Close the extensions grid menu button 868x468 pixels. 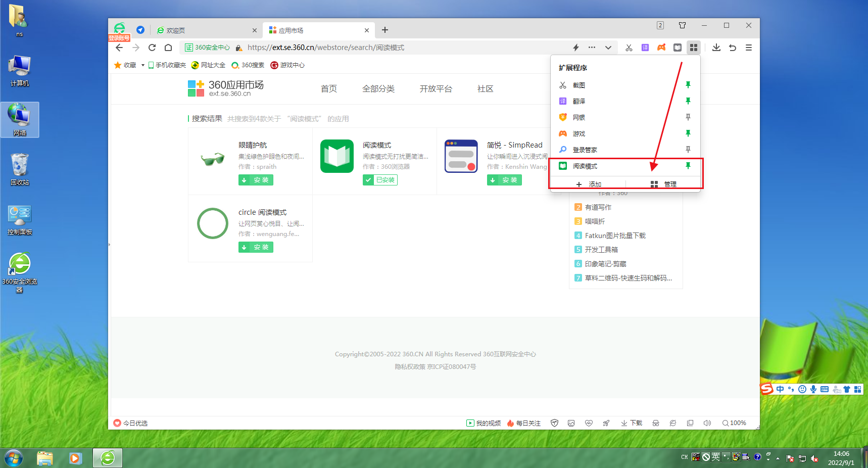tap(694, 48)
